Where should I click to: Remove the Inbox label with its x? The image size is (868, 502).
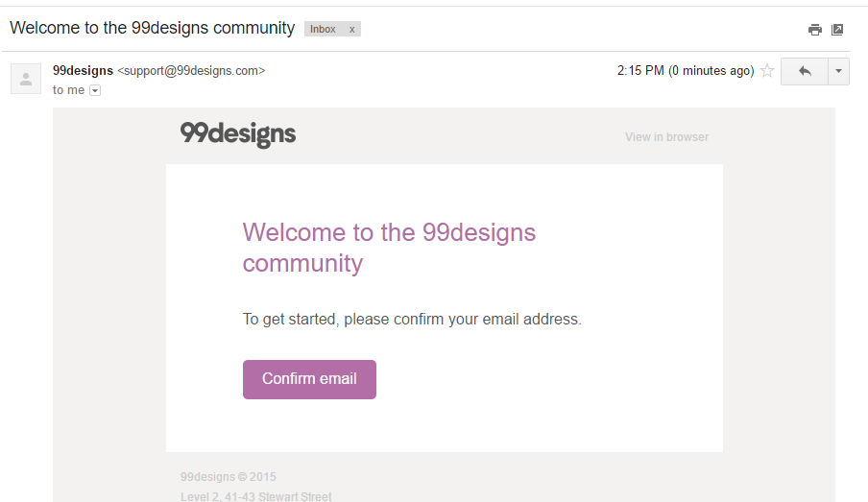point(351,30)
